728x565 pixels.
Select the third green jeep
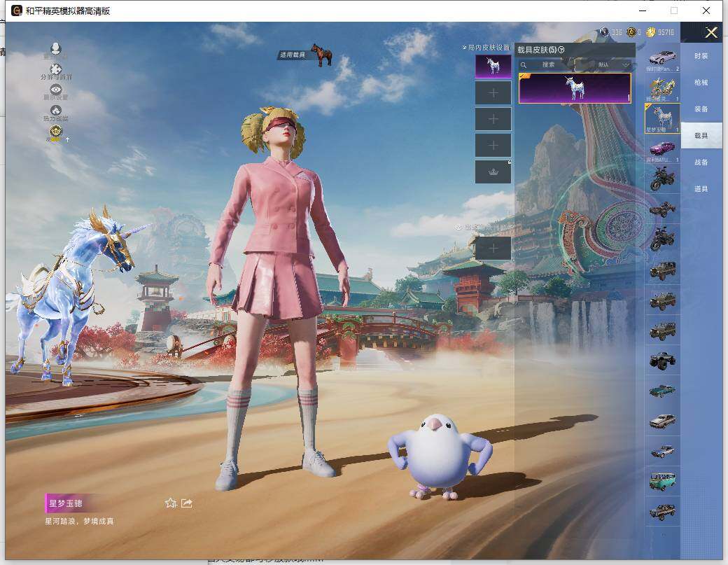pos(662,330)
